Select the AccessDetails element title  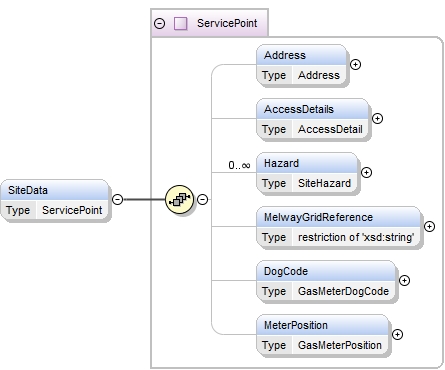click(299, 109)
